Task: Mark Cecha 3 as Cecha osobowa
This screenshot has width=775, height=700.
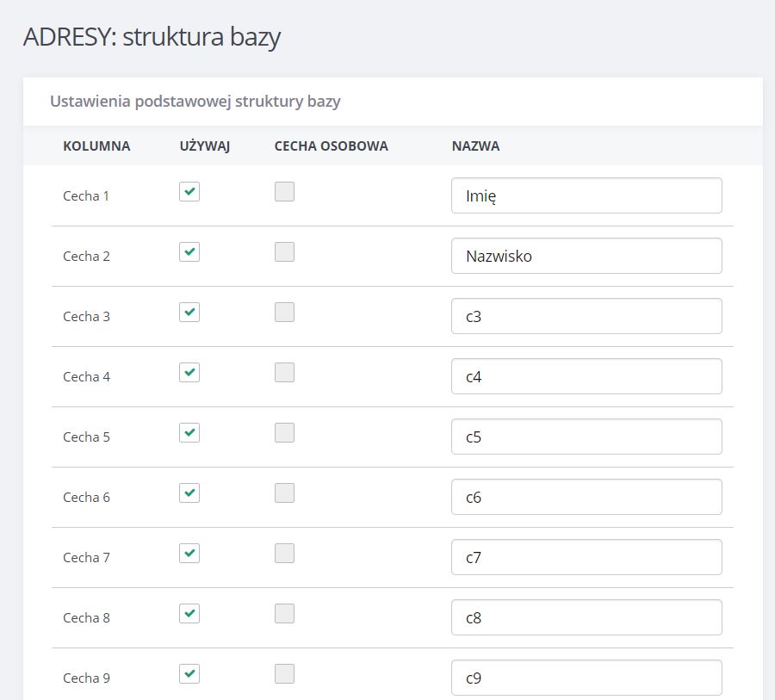Action: 285,313
